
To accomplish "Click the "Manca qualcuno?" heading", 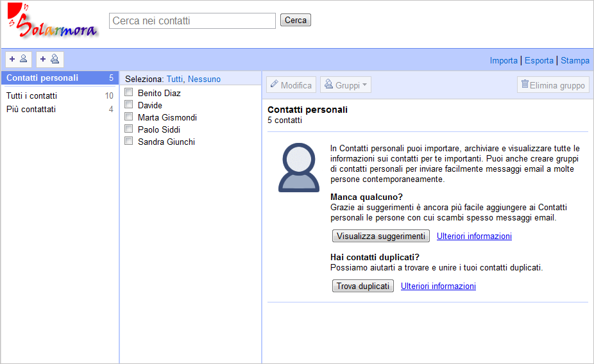I will point(366,197).
